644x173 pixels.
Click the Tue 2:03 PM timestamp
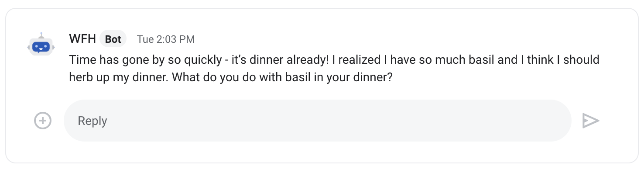click(x=166, y=39)
